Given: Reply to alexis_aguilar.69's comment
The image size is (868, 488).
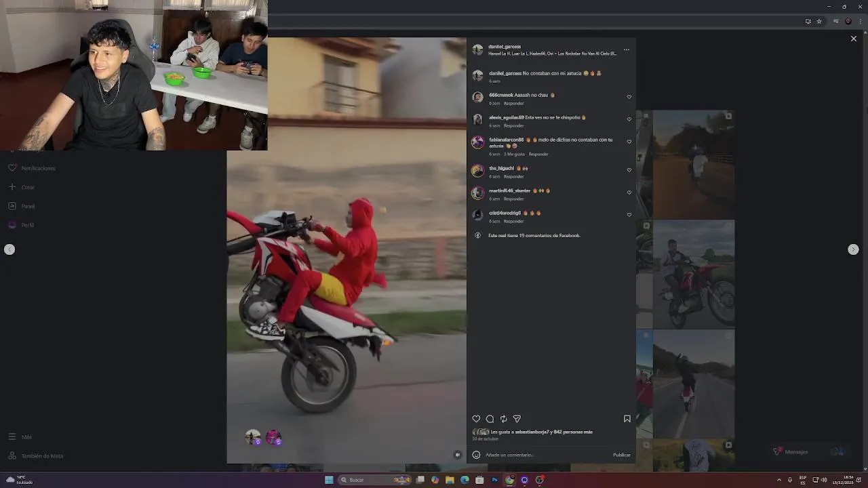Looking at the screenshot, I should 514,125.
